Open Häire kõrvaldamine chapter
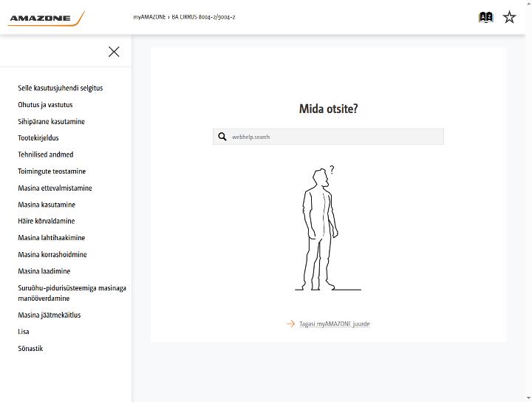532x402 pixels. [47, 221]
